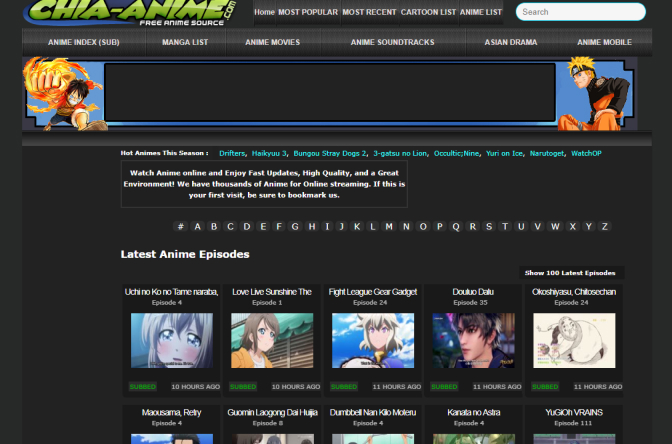Select letter P in alphabet index
672x444 pixels.
point(440,226)
